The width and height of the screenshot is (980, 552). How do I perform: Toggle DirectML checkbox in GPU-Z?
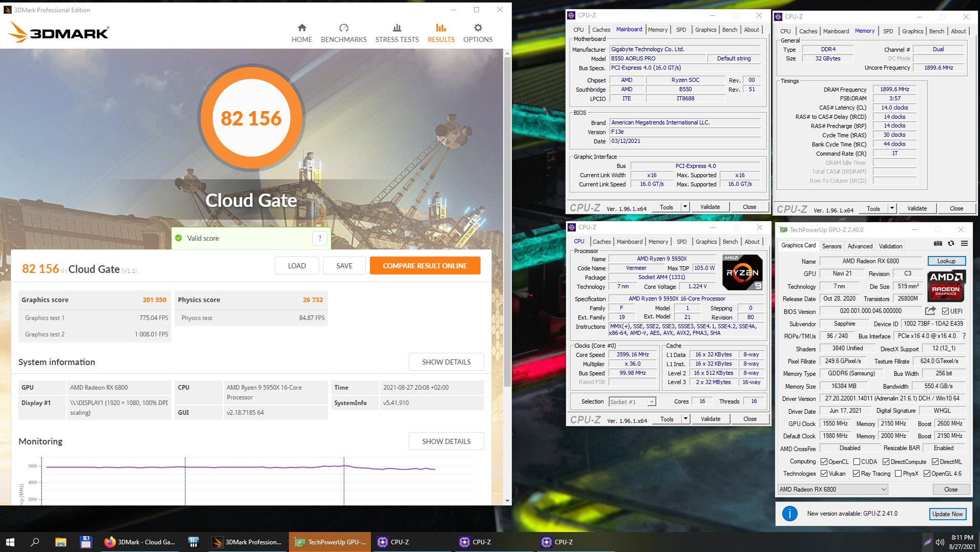[x=935, y=462]
